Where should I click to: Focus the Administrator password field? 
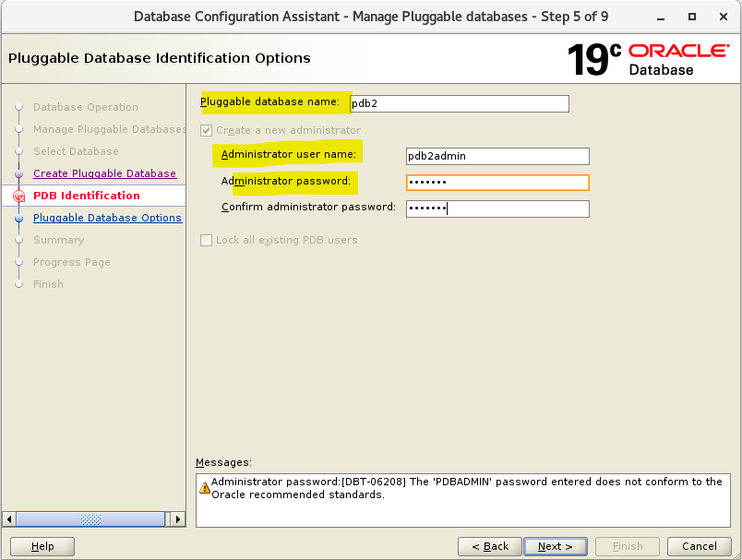coord(497,183)
